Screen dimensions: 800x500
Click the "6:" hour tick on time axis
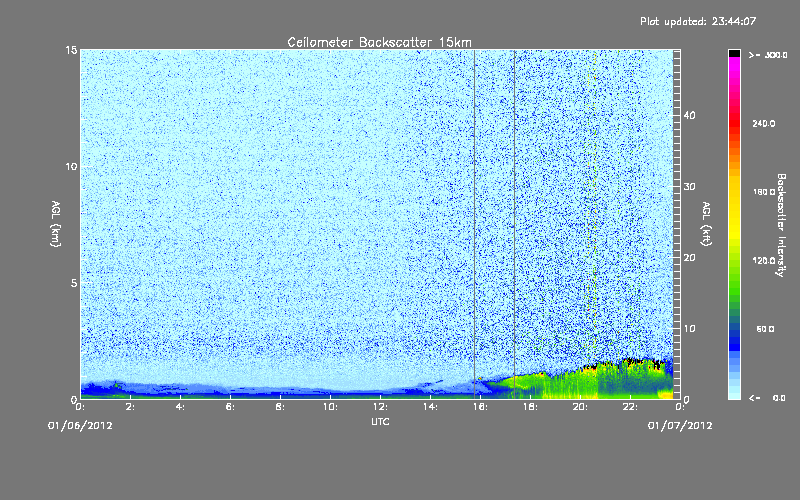[230, 407]
